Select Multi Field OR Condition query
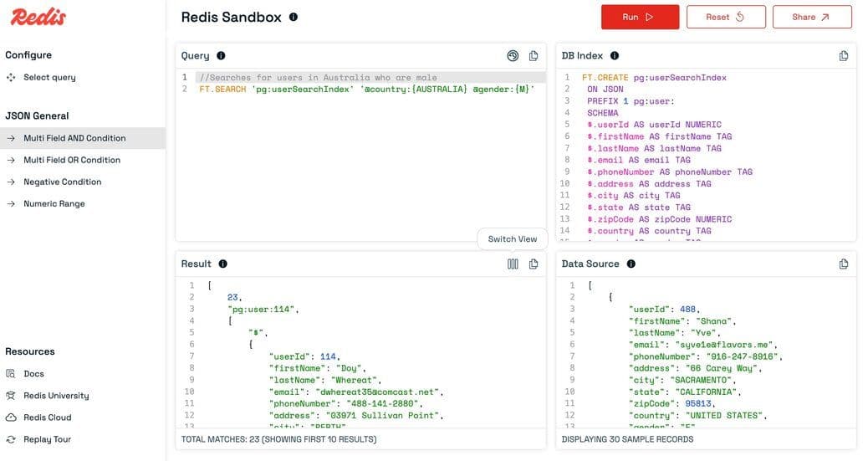 [x=72, y=160]
